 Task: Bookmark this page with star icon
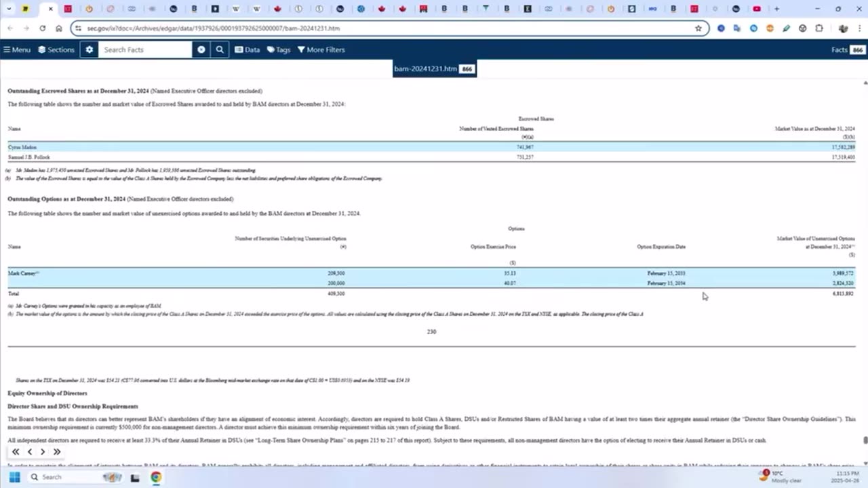(698, 28)
